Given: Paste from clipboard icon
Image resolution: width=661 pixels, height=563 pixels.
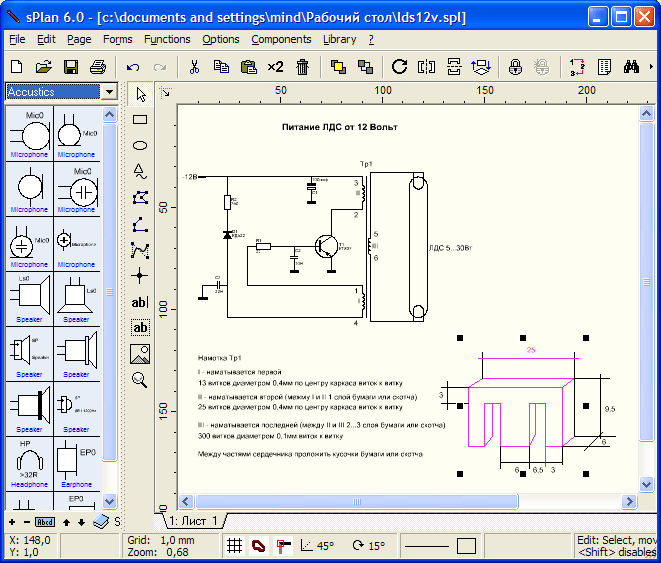Looking at the screenshot, I should click(249, 67).
